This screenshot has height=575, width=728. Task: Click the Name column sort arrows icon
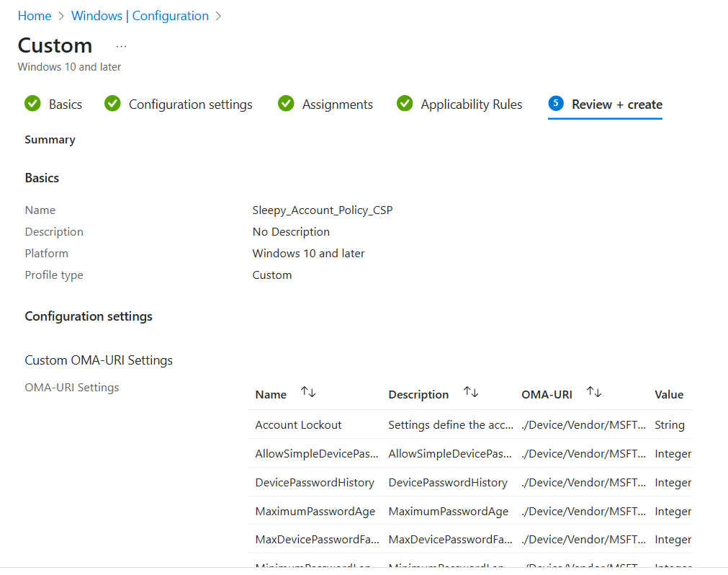(x=308, y=393)
